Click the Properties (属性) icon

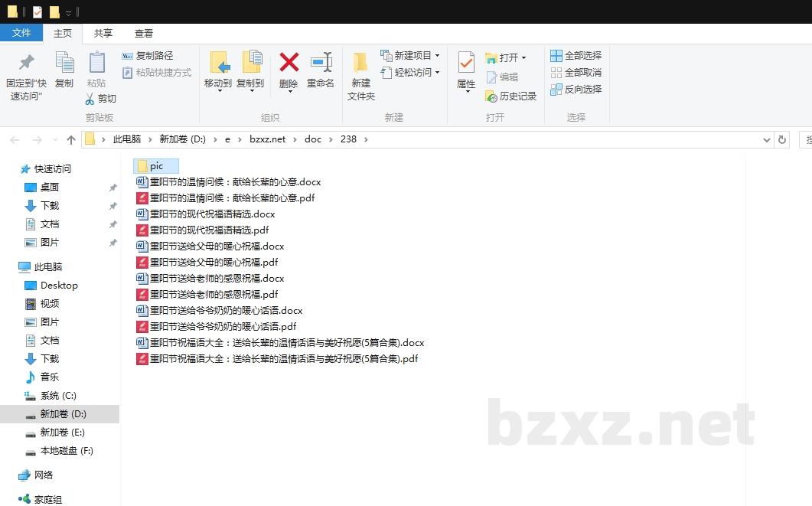(x=466, y=63)
